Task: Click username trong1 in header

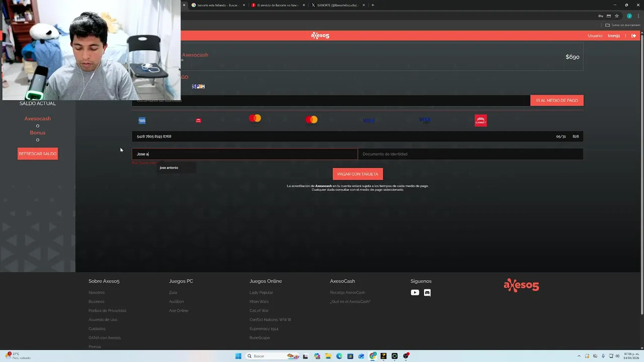Action: [614, 36]
